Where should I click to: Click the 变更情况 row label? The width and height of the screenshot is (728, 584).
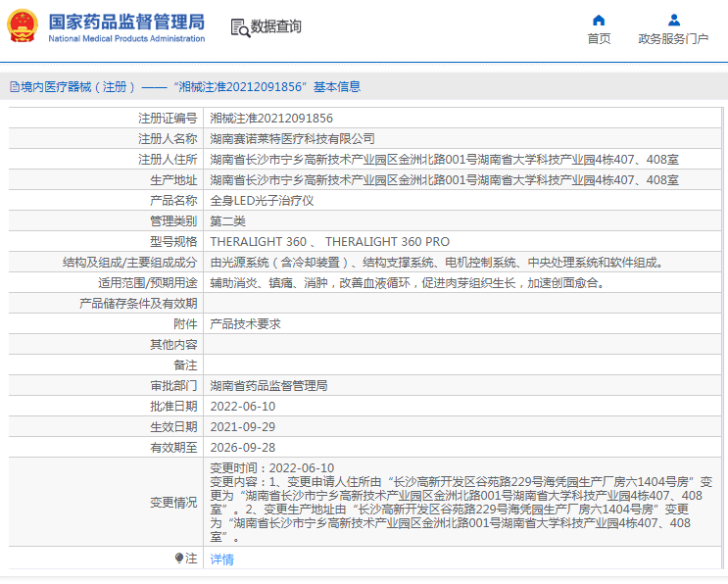tap(173, 503)
